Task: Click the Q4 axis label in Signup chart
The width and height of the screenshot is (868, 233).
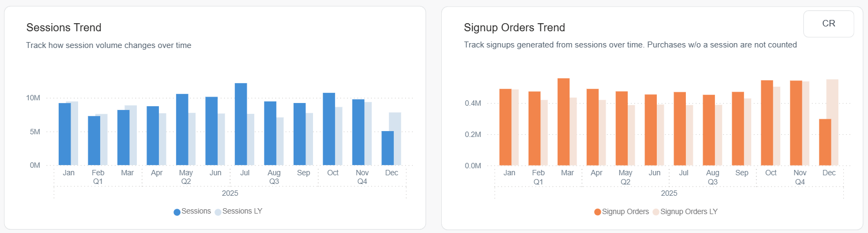Action: click(x=800, y=182)
